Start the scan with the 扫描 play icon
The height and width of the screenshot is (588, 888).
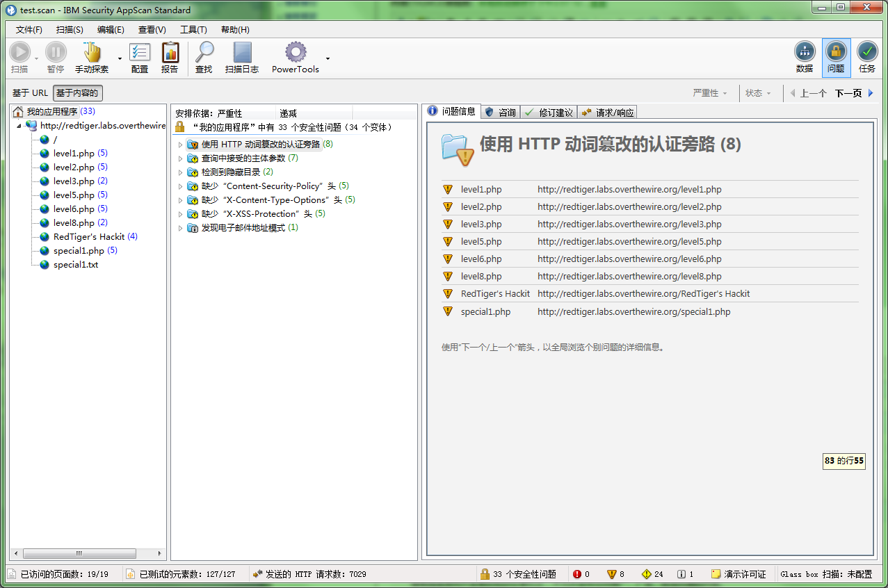click(x=19, y=52)
